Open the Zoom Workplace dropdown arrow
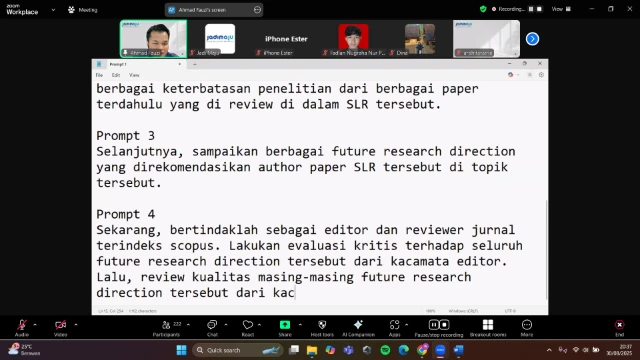Screen dimensions: 640x360 (53, 10)
